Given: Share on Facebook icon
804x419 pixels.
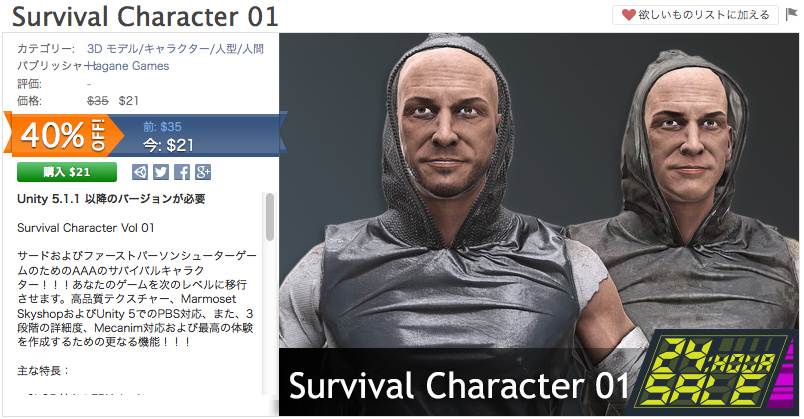Looking at the screenshot, I should pos(182,172).
